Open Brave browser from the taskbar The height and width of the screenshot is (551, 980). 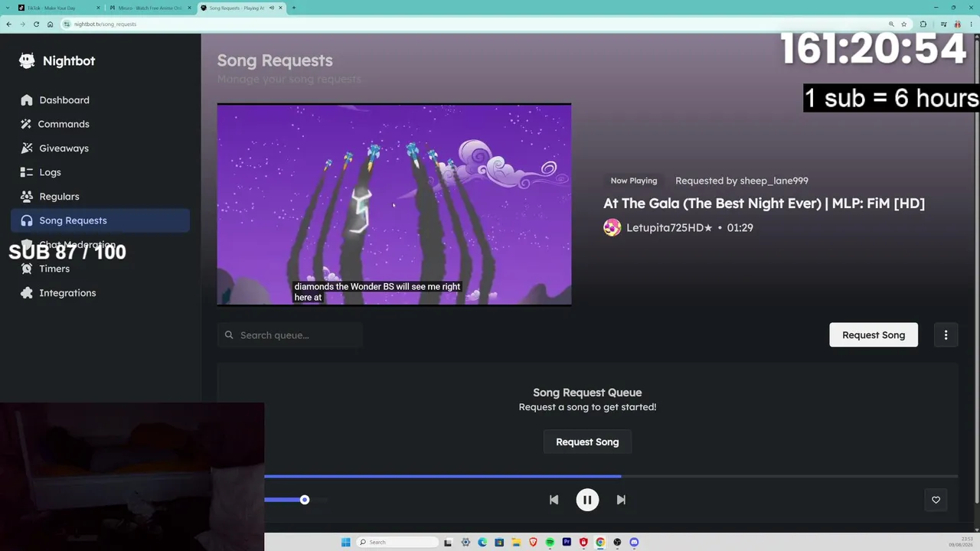pyautogui.click(x=533, y=542)
